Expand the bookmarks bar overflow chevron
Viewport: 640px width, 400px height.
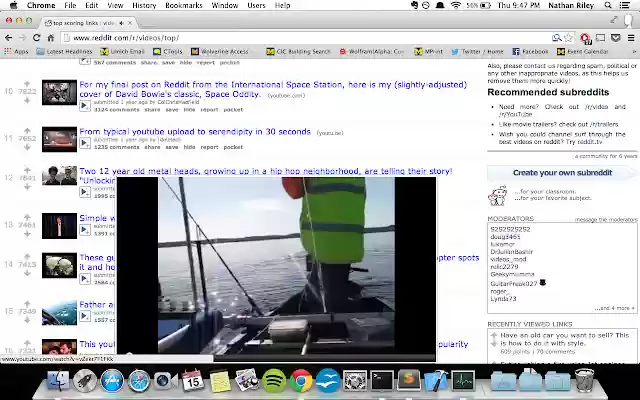tap(634, 52)
